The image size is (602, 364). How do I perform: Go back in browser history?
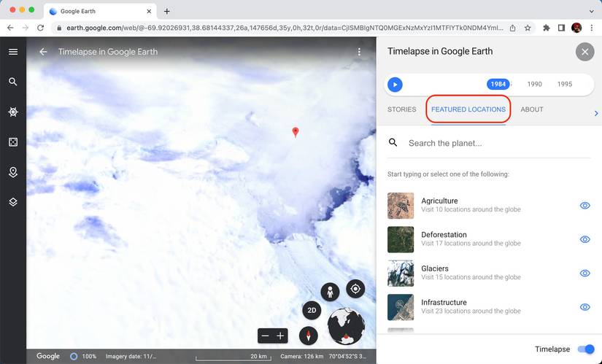(x=10, y=28)
